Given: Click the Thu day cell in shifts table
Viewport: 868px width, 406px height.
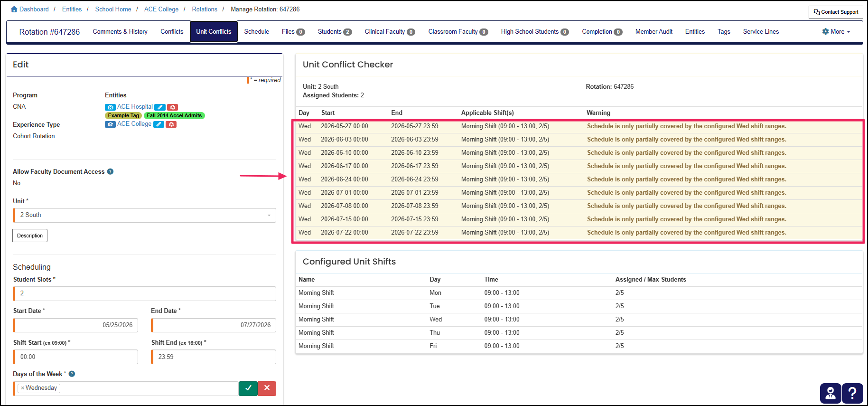Looking at the screenshot, I should pos(435,333).
